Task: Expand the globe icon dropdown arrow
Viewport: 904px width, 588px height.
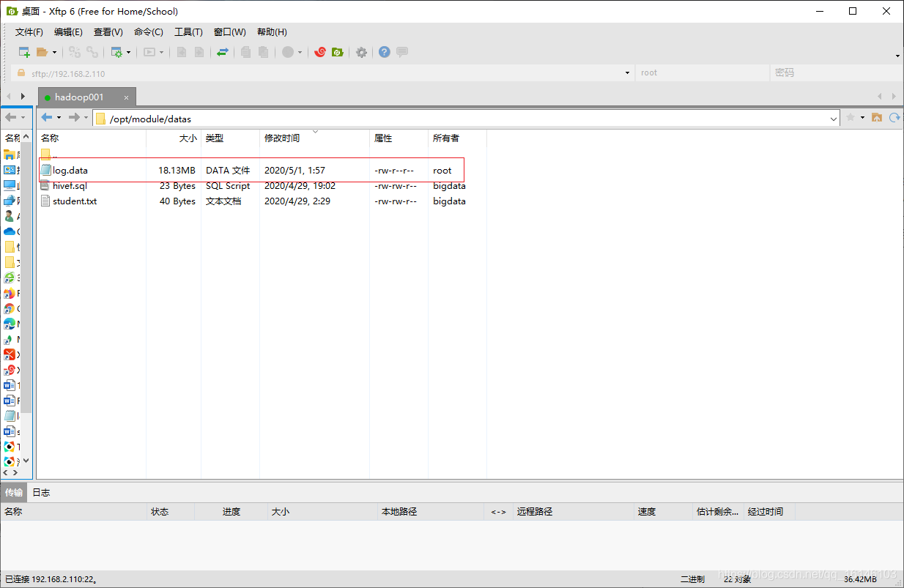Action: click(300, 52)
